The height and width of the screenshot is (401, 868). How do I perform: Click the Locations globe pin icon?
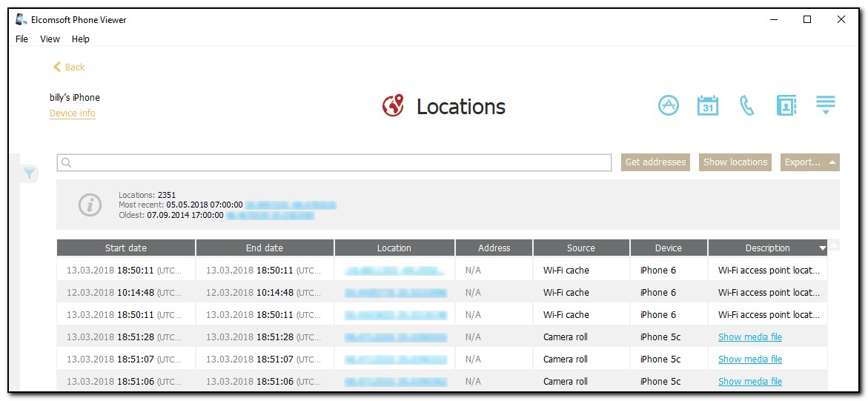pyautogui.click(x=393, y=106)
